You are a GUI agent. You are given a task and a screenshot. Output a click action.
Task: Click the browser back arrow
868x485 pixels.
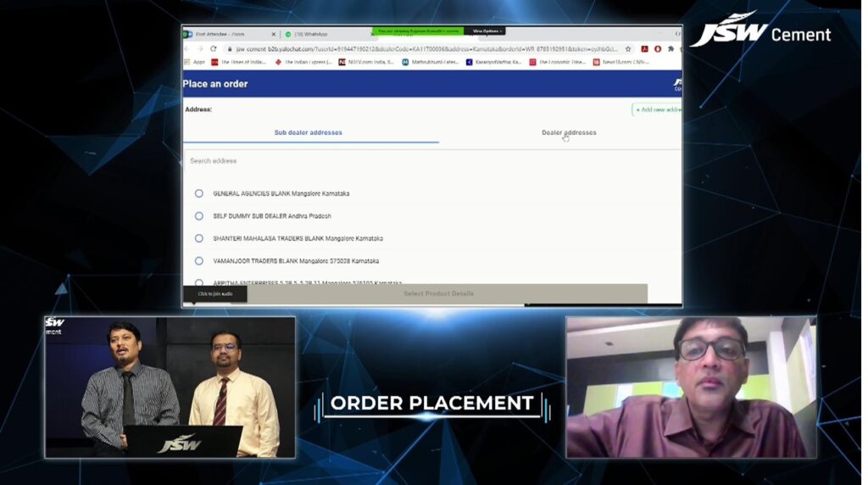point(187,49)
